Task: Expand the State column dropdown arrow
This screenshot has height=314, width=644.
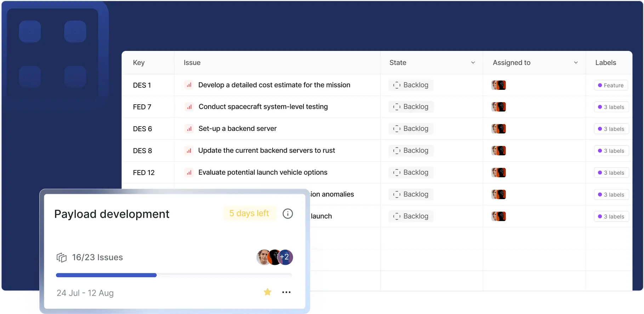Action: 473,63
